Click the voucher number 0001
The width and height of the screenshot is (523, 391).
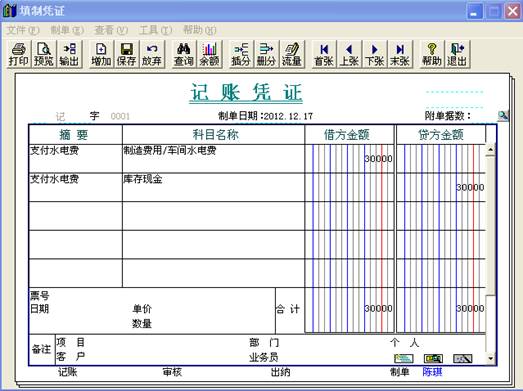(x=120, y=116)
